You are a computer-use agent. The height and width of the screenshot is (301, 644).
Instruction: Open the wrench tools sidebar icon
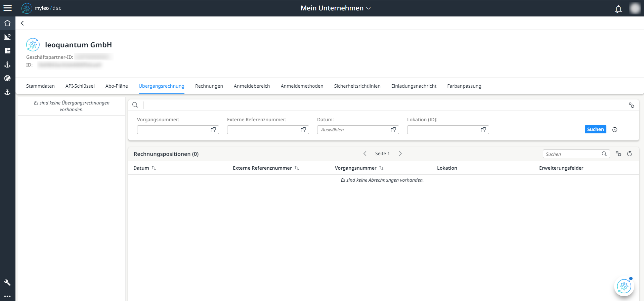tap(7, 283)
